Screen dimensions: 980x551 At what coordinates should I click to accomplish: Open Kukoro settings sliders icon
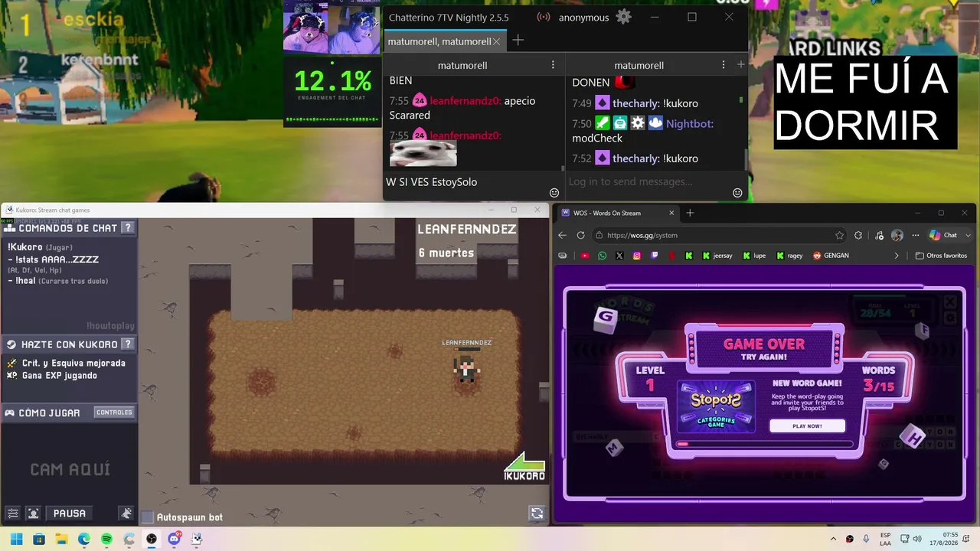point(13,513)
